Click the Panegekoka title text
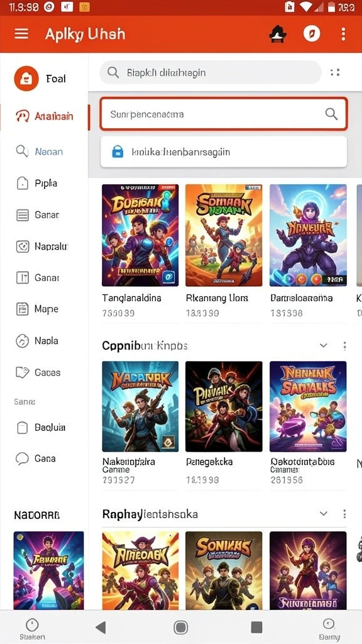Screen dimensions: 362x644 click(209, 462)
